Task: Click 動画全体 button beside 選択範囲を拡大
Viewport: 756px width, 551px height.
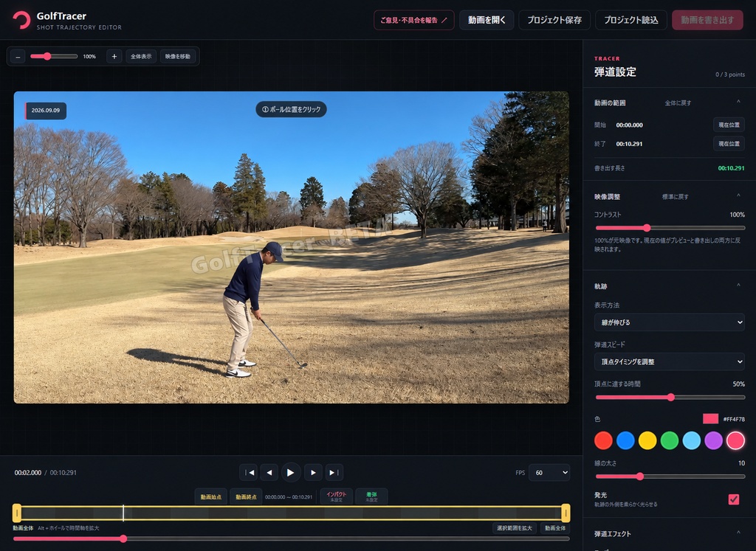Action: click(555, 528)
